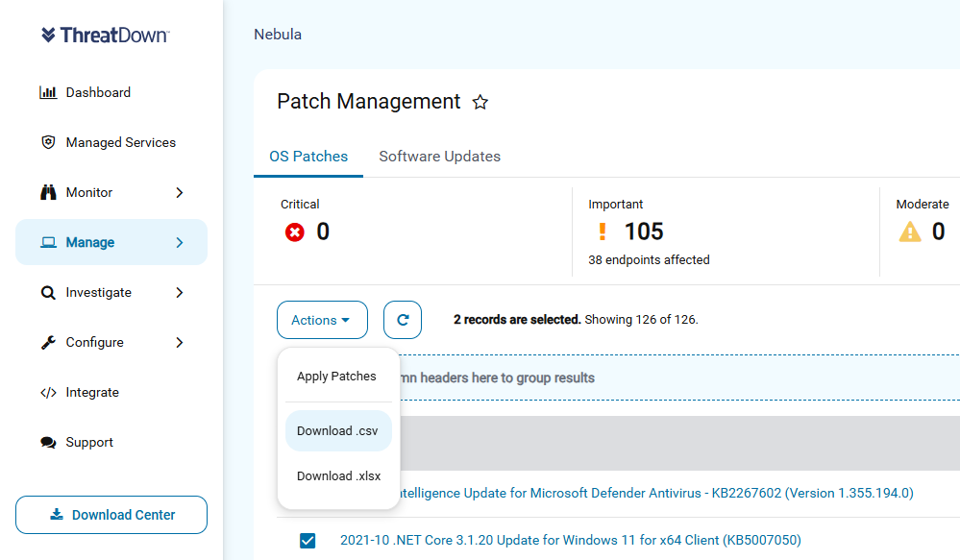Click the Investigate magnifier icon
This screenshot has height=560, width=960.
pos(48,293)
